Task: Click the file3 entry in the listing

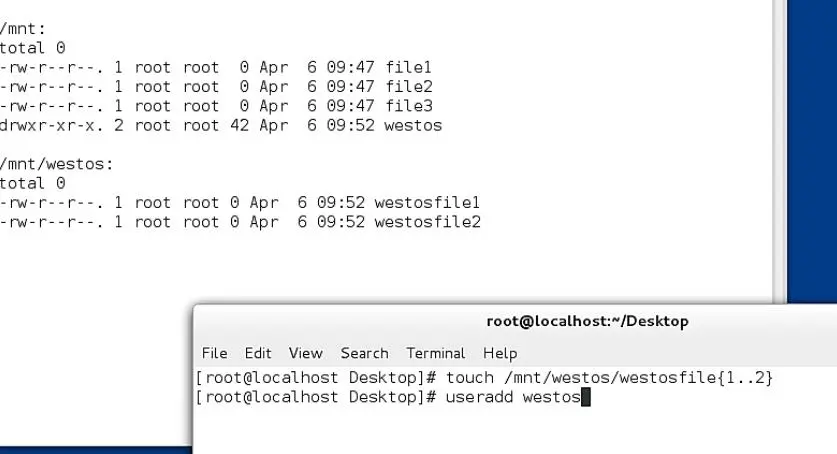Action: [409, 106]
